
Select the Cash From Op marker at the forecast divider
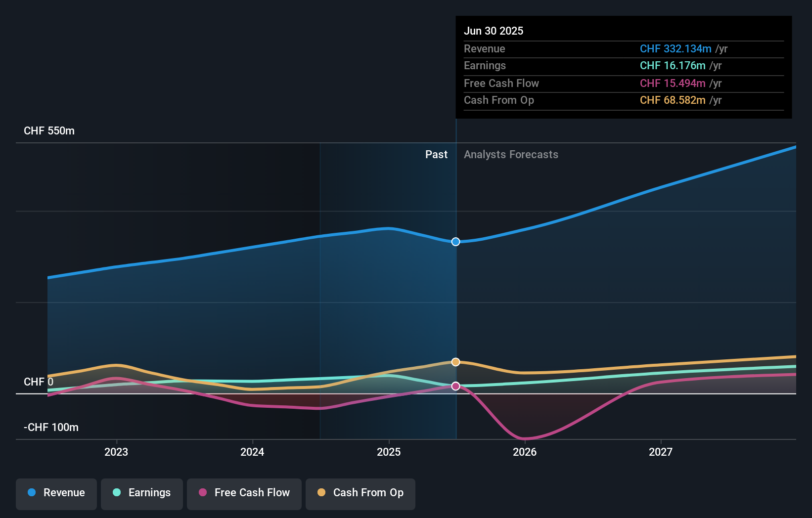coord(455,361)
